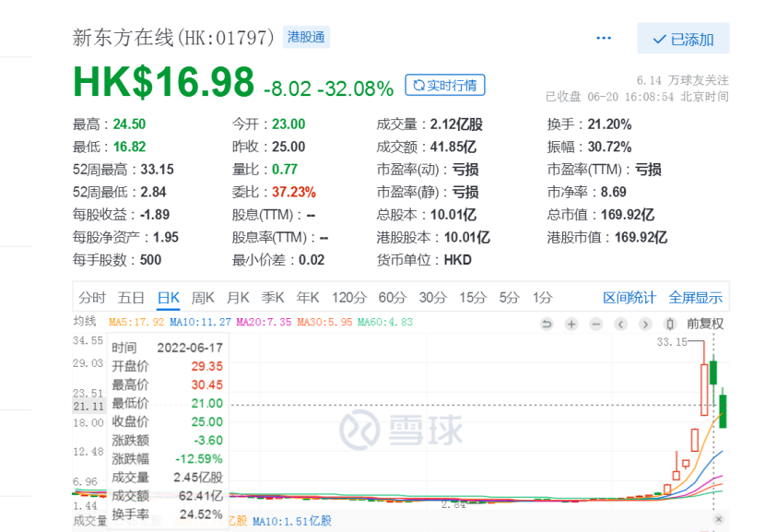The height and width of the screenshot is (532, 765).
Task: Toggle the 实时行情 real-time quotes button
Action: coord(445,86)
